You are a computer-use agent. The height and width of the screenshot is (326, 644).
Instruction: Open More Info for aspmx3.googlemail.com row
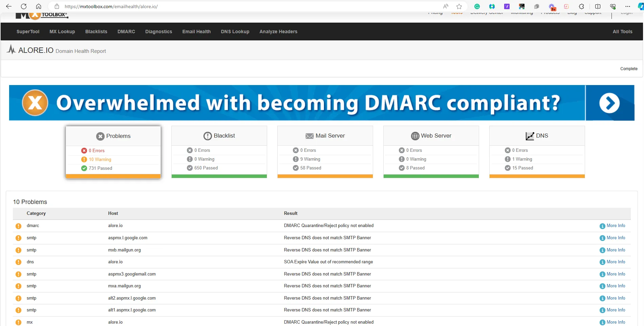coord(613,274)
